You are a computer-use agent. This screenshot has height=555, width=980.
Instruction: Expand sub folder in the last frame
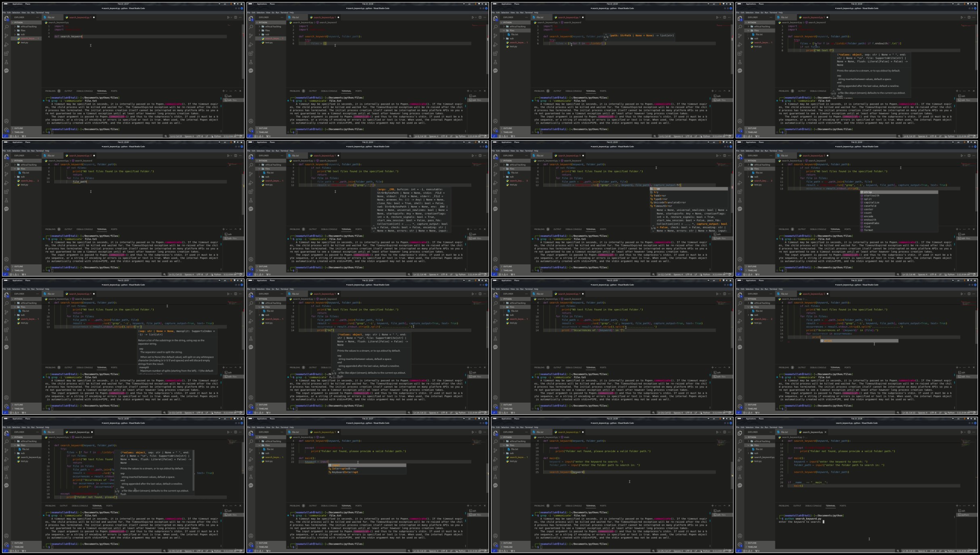(760, 453)
